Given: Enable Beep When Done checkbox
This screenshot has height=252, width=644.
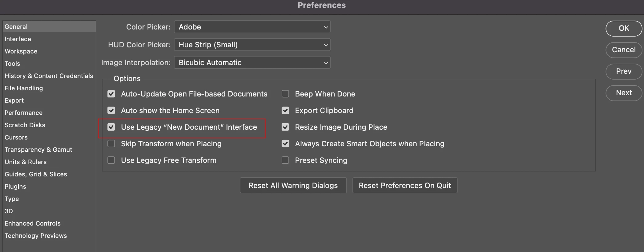Looking at the screenshot, I should (285, 94).
